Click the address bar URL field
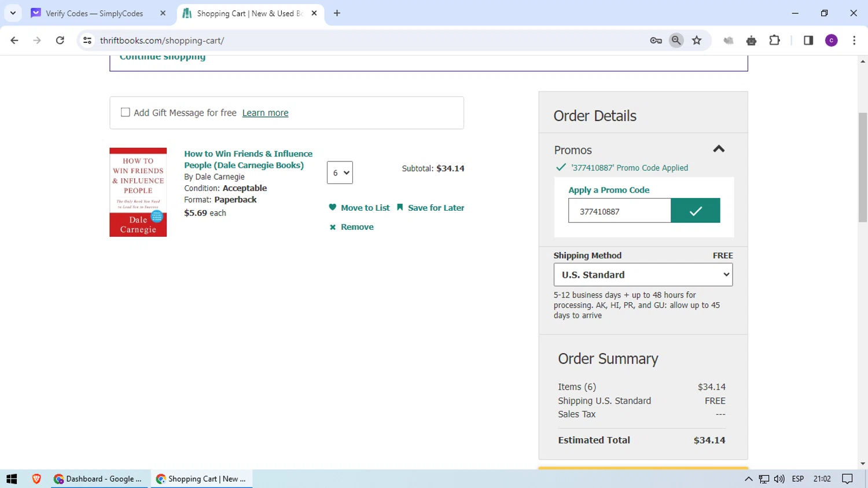 pos(370,41)
